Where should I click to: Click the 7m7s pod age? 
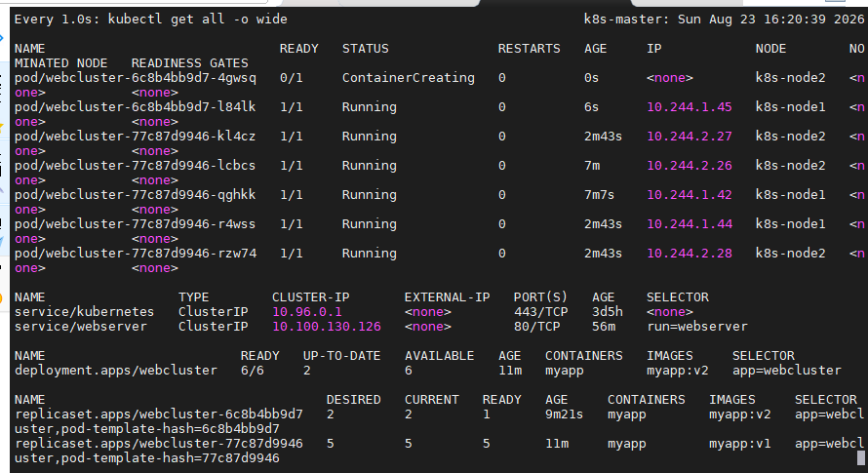[x=599, y=195]
